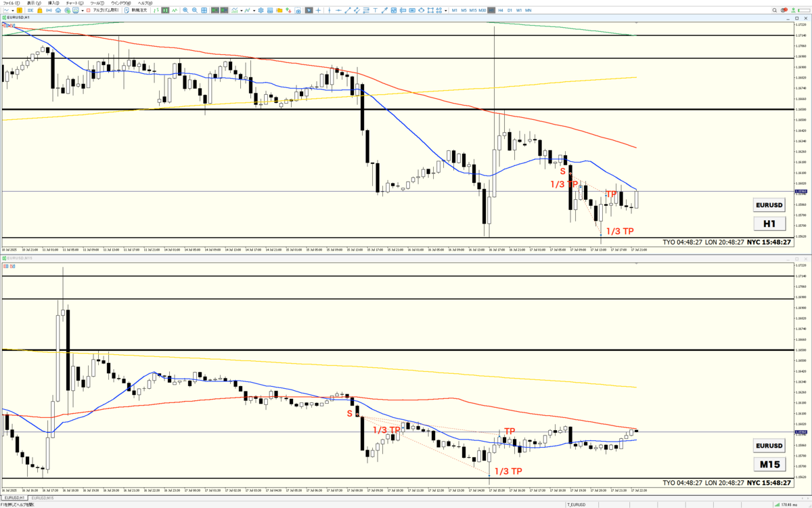Select the equidistant channel tool

pyautogui.click(x=357, y=10)
